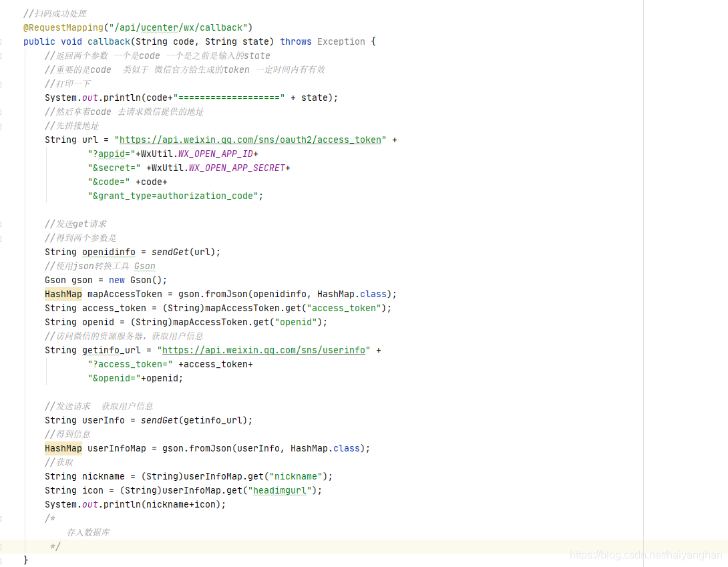728x567 pixels.
Task: Click the getinfo_url variable declaration
Action: pyautogui.click(x=112, y=350)
